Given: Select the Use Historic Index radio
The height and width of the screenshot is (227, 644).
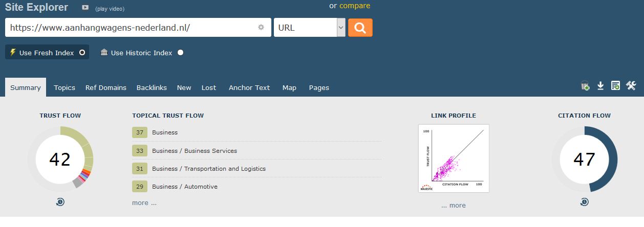Looking at the screenshot, I should coord(180,53).
